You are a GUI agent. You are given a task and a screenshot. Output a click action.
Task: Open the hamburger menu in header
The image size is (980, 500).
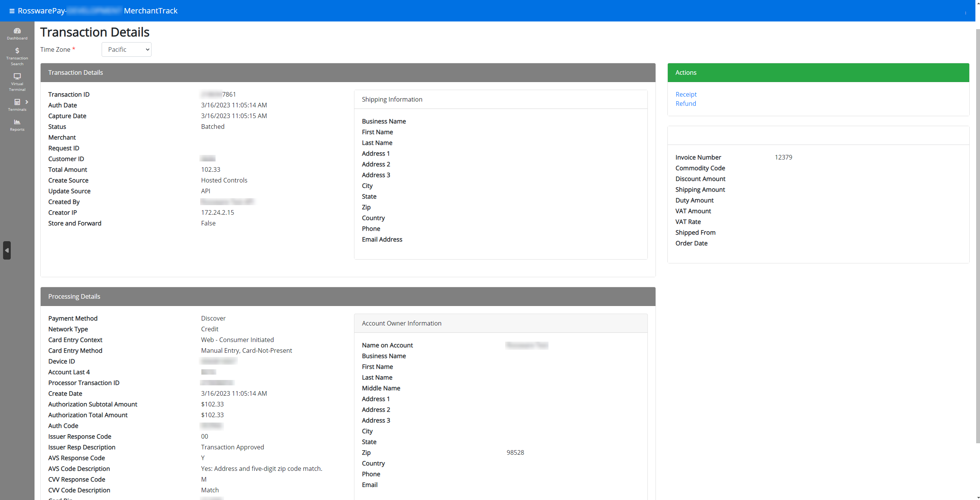click(12, 11)
